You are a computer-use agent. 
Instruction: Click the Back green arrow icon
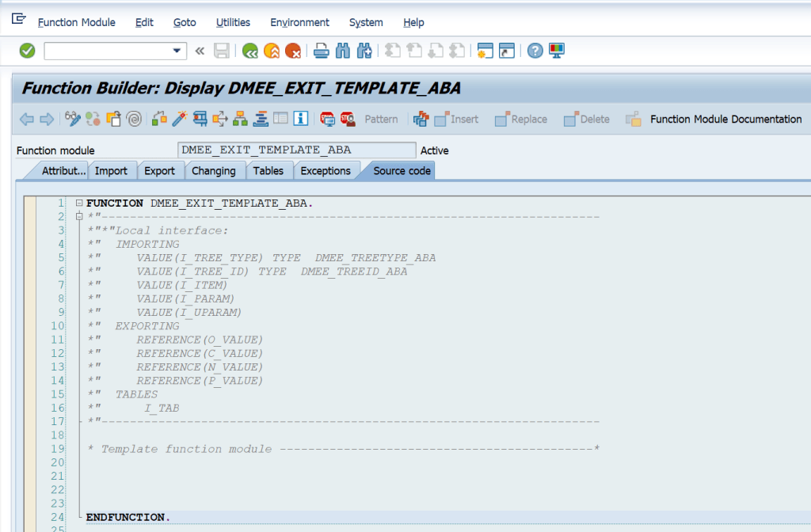[250, 50]
